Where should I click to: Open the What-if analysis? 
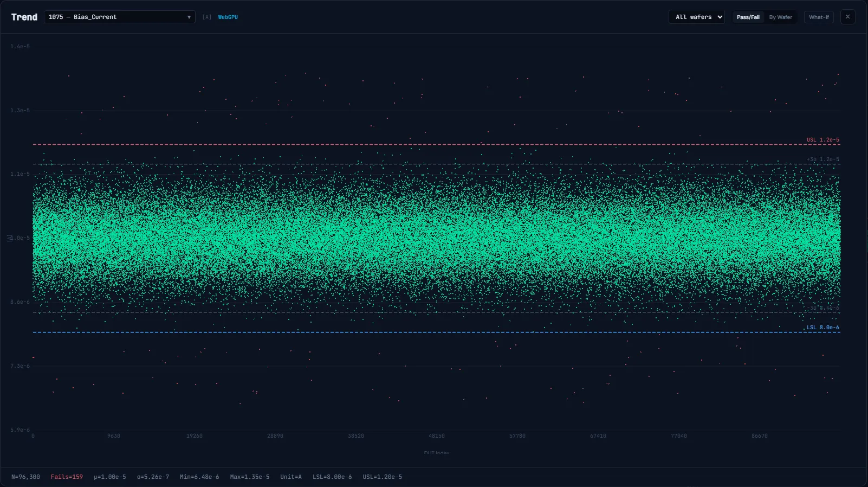pyautogui.click(x=819, y=17)
